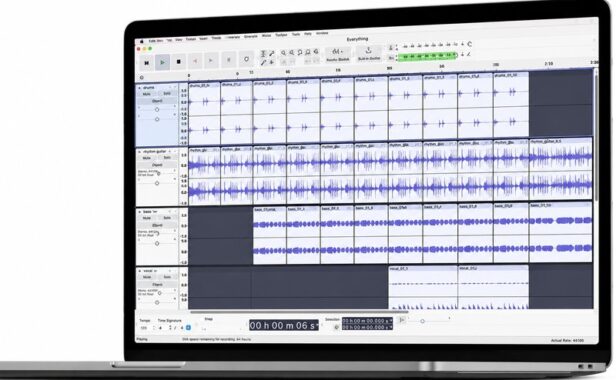Open the Generate menu
Viewport: 616px width, 380px height.
(251, 37)
